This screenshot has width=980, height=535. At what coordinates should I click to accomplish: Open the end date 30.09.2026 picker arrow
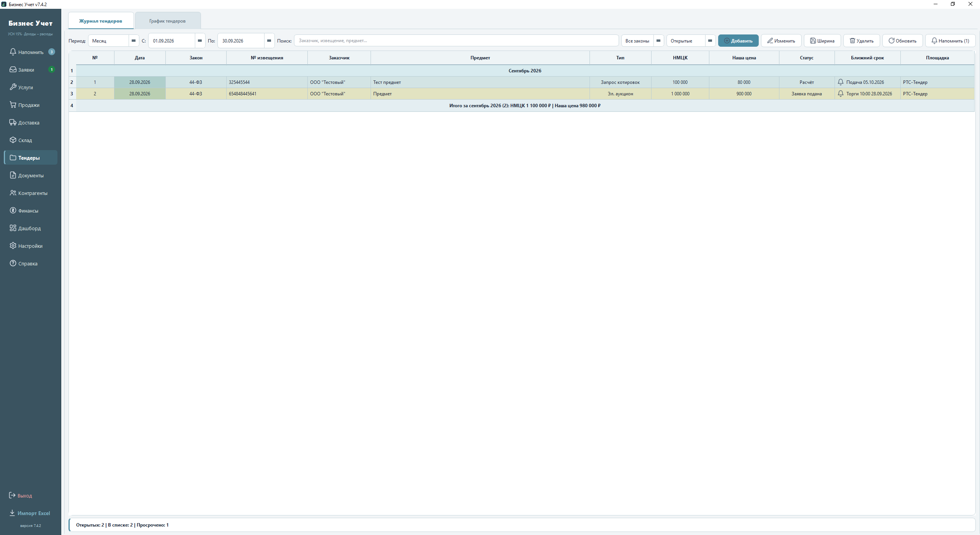click(x=269, y=41)
